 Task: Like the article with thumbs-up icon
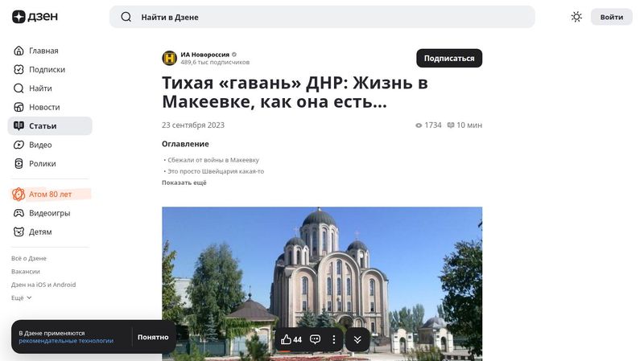tap(291, 339)
